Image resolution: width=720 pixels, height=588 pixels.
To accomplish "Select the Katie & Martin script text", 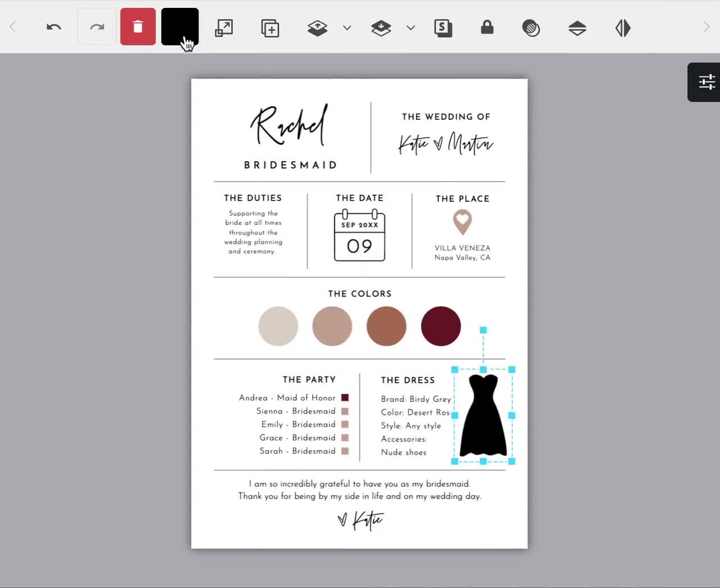I will (445, 144).
